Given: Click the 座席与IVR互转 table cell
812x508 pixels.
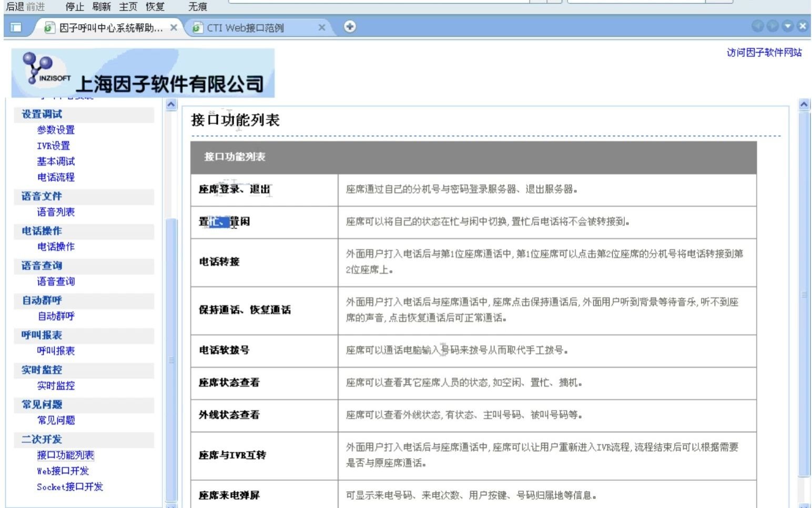Looking at the screenshot, I should click(264, 456).
